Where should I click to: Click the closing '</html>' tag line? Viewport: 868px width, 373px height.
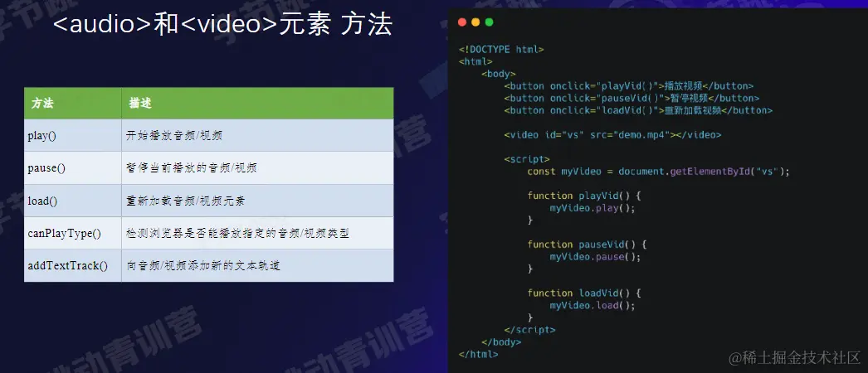coord(479,354)
